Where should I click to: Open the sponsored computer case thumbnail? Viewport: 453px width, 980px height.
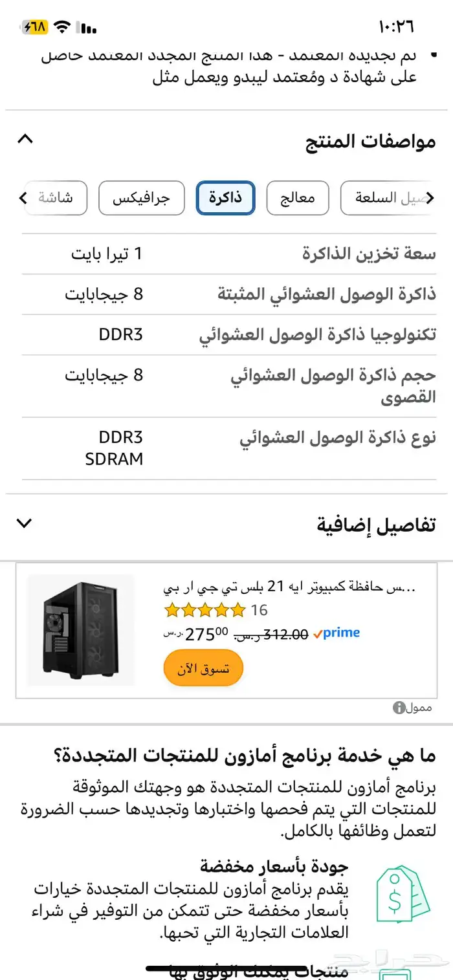pyautogui.click(x=81, y=629)
